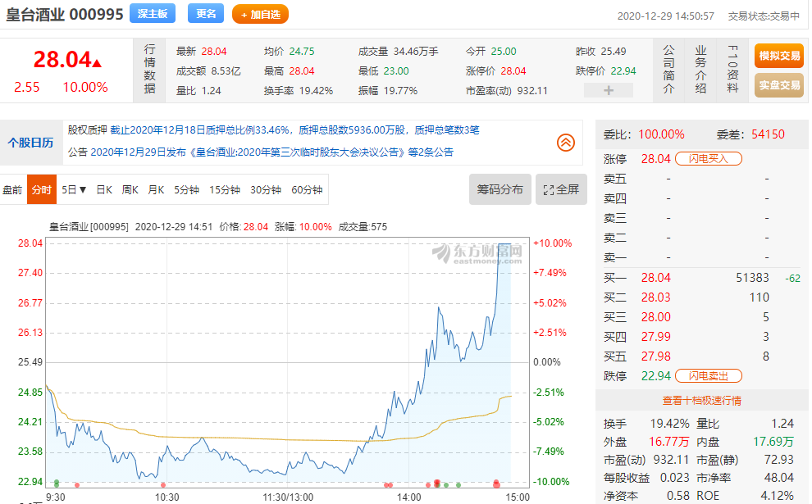
Task: Select the 15分钟 chart interval
Action: click(x=224, y=190)
